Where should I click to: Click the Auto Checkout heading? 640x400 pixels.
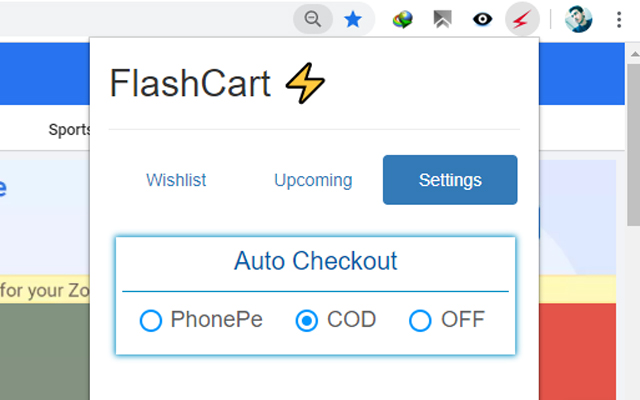(315, 261)
